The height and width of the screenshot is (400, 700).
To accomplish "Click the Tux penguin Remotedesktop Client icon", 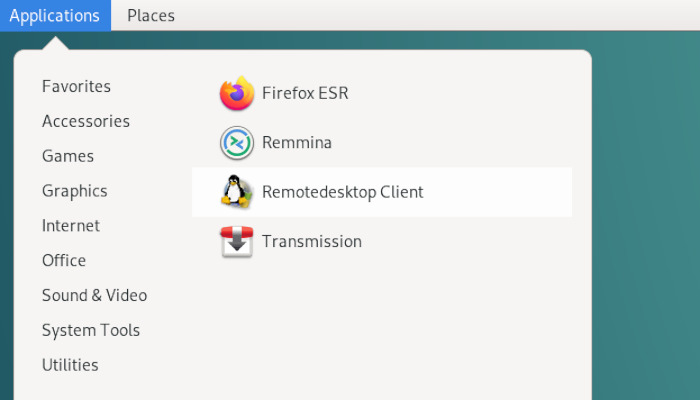I will (x=237, y=192).
